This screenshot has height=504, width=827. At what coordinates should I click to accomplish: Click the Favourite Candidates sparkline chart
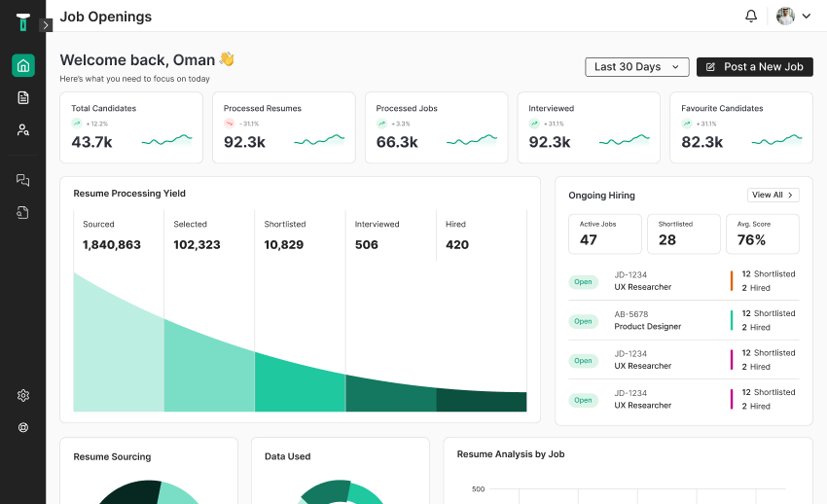point(777,140)
